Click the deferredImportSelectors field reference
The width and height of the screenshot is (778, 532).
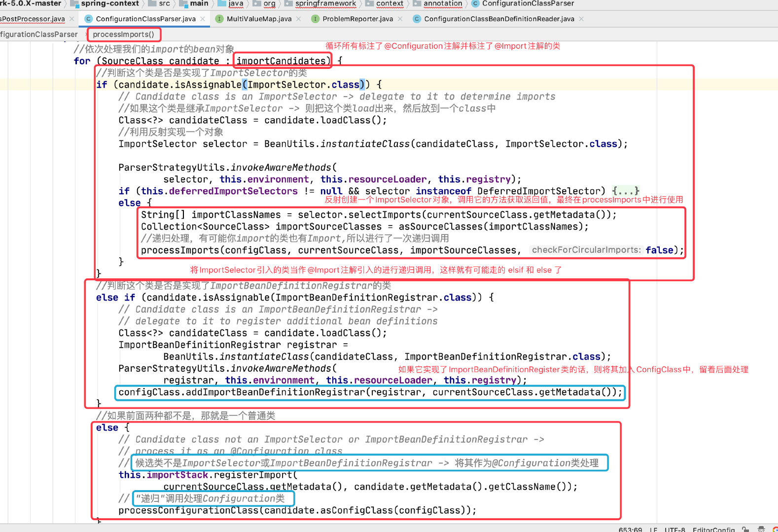(x=233, y=191)
